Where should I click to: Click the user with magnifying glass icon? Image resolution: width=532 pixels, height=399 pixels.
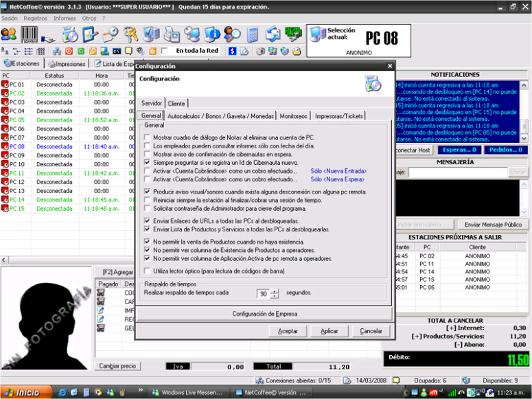click(x=233, y=34)
